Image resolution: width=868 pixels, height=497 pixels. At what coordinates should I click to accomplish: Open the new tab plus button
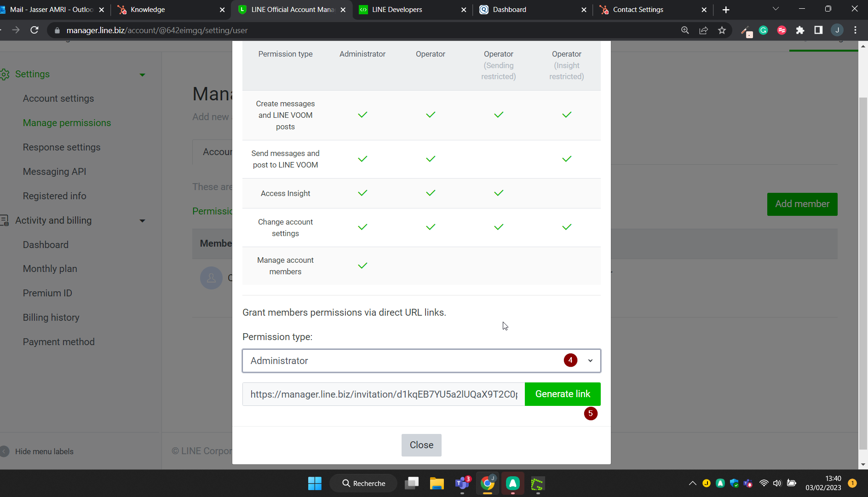point(726,10)
